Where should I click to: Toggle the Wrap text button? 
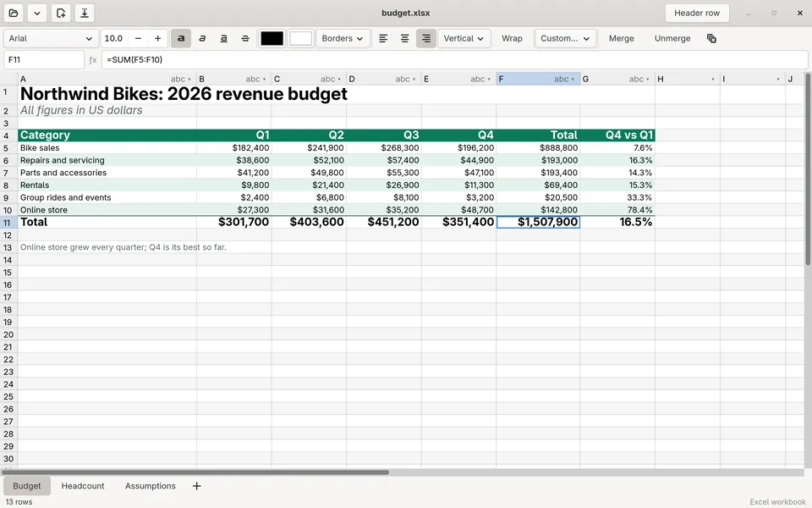513,38
